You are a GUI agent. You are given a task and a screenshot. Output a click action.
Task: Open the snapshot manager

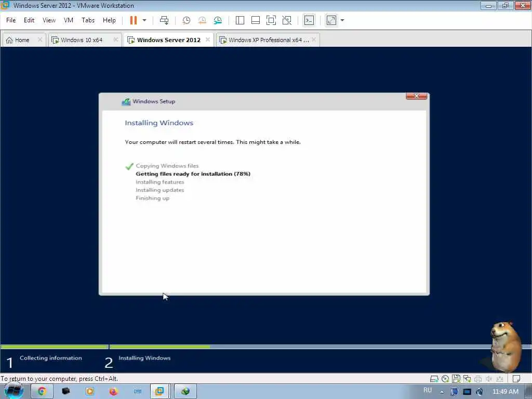[x=218, y=20]
